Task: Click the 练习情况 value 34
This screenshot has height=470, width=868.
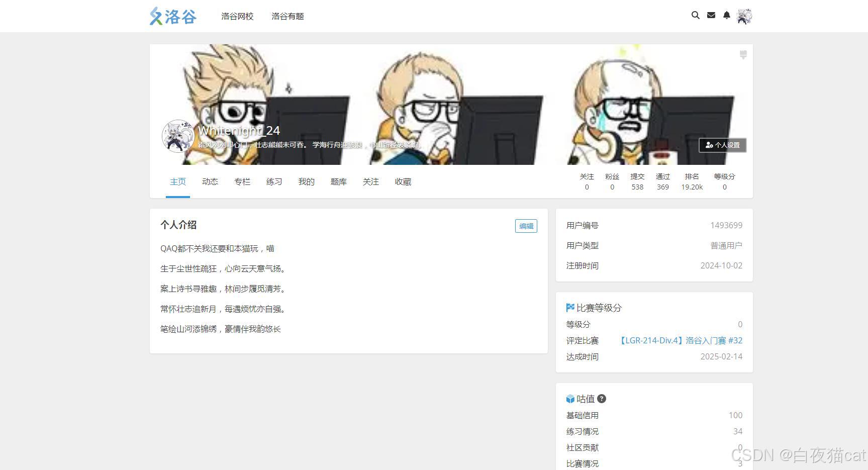Action: coord(738,432)
